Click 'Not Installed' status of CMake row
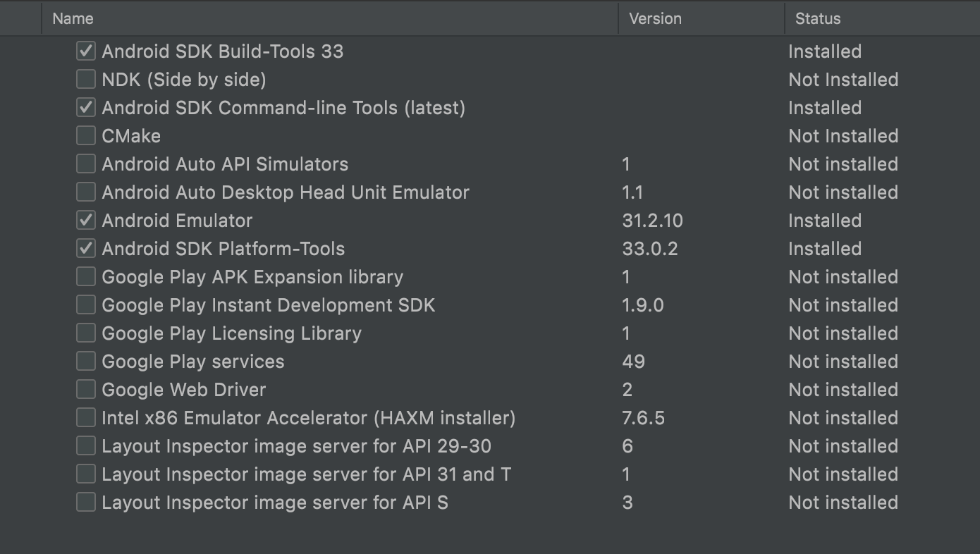The width and height of the screenshot is (980, 554). click(844, 136)
